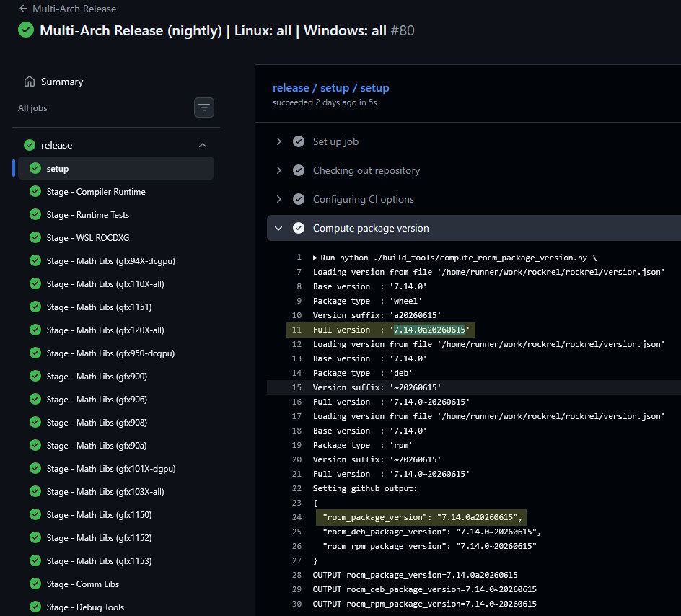Click the Math Libs (gfx1151) success icon
The height and width of the screenshot is (616, 681).
[35, 307]
